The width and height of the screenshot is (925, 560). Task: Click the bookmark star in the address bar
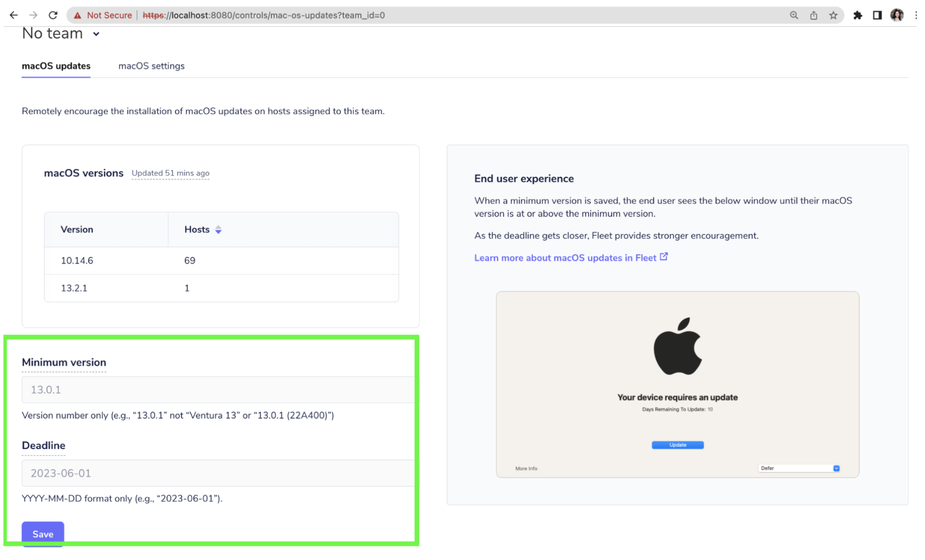tap(833, 15)
